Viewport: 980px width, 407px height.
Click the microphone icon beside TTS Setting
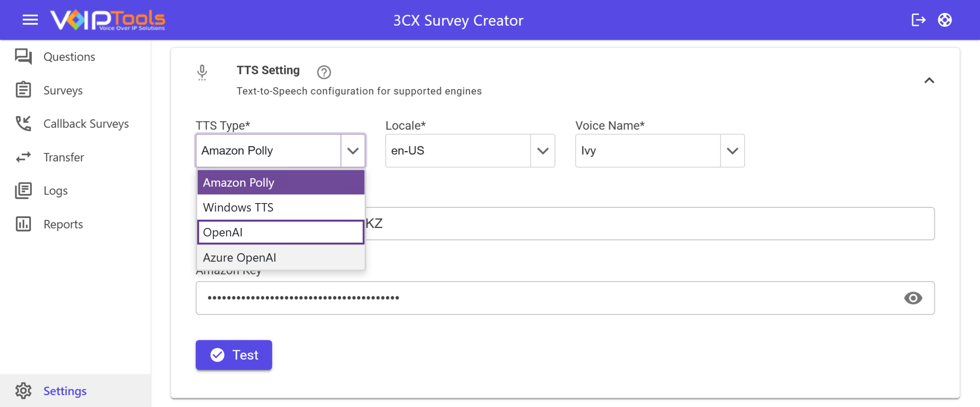pos(202,72)
